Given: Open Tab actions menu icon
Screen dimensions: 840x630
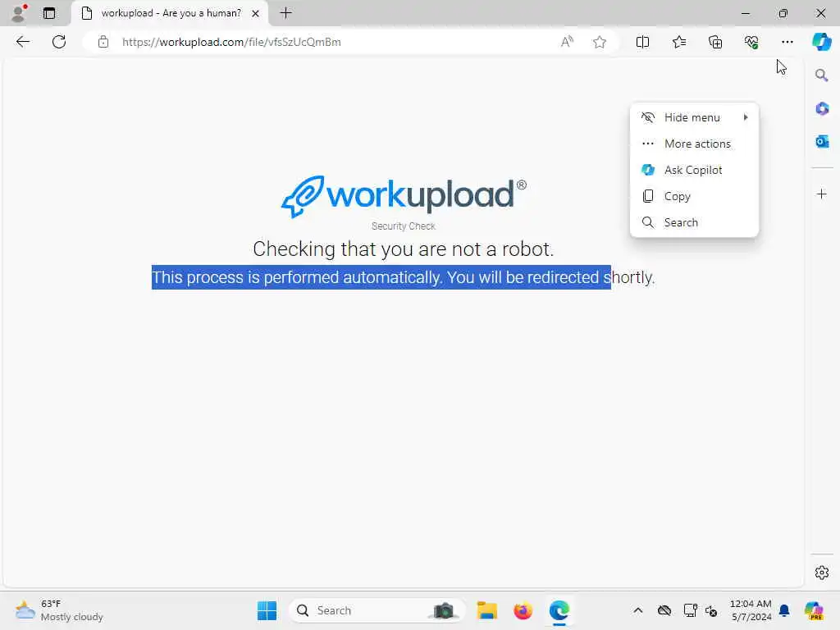Looking at the screenshot, I should point(49,13).
